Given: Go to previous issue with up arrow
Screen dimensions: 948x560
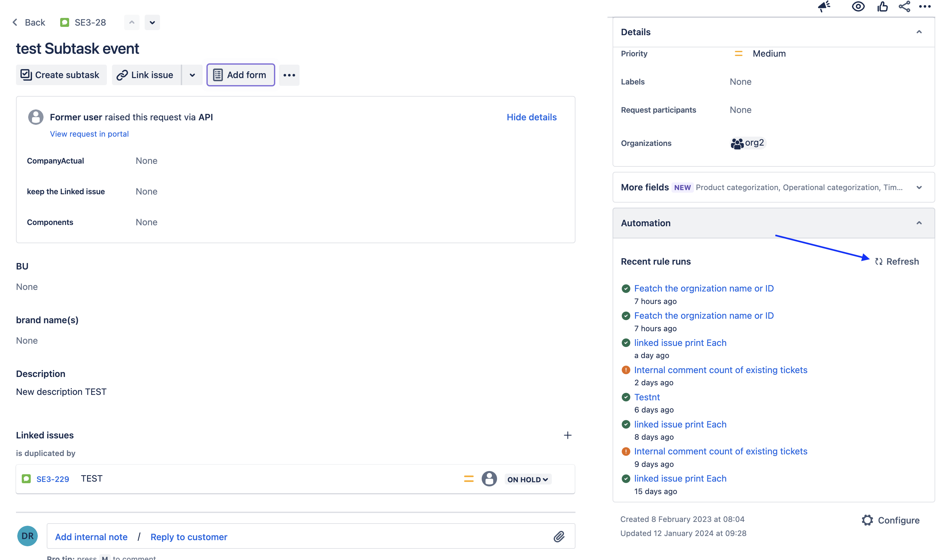Looking at the screenshot, I should coord(132,23).
